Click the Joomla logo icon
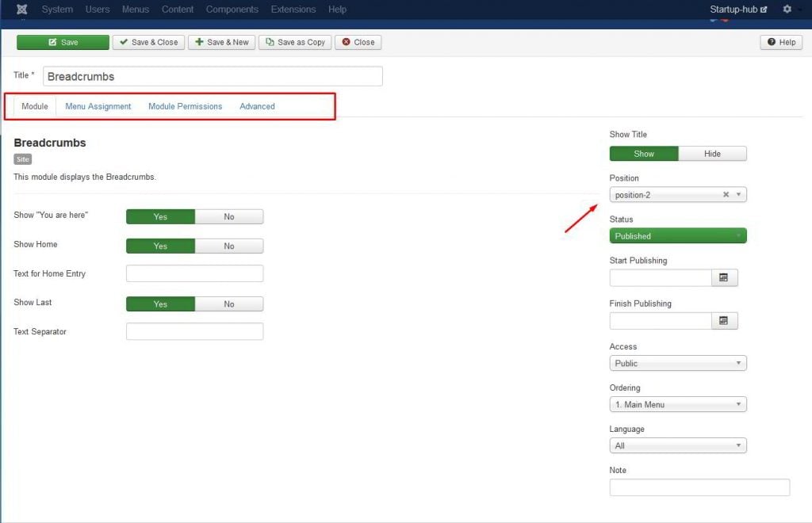 click(x=21, y=10)
